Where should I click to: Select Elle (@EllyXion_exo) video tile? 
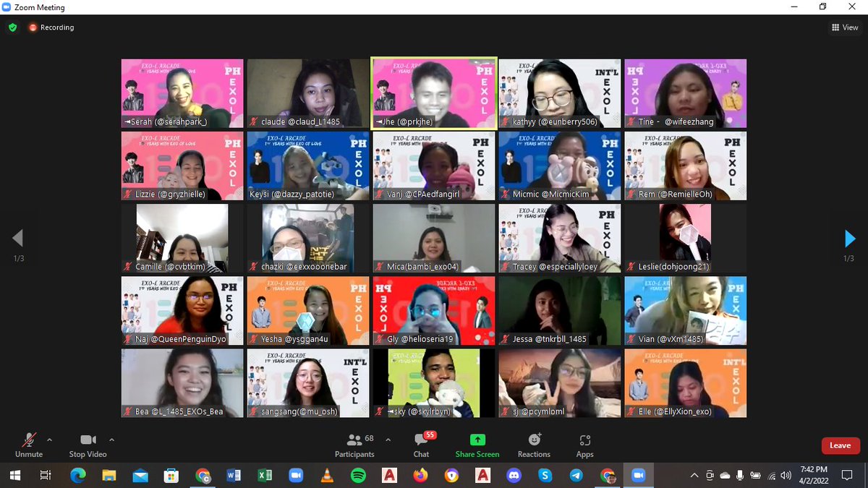[686, 382]
